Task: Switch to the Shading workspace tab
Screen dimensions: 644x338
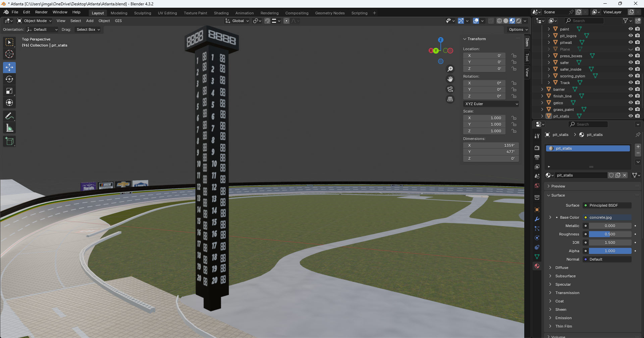Action: [x=221, y=13]
